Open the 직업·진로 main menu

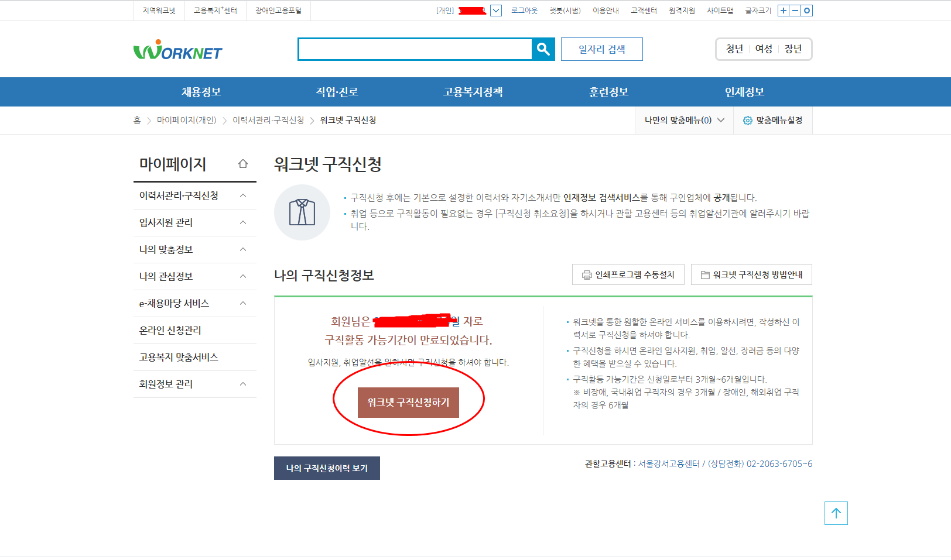pyautogui.click(x=337, y=92)
